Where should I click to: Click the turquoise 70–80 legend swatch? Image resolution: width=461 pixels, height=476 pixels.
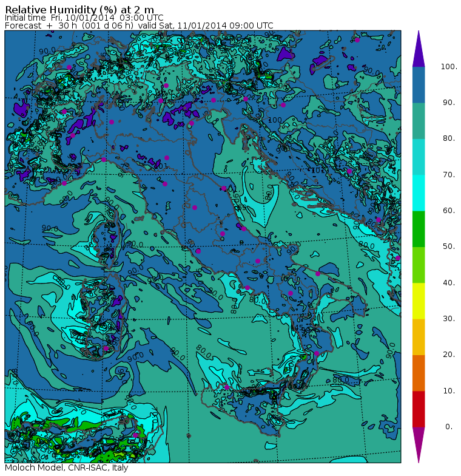[x=419, y=157]
